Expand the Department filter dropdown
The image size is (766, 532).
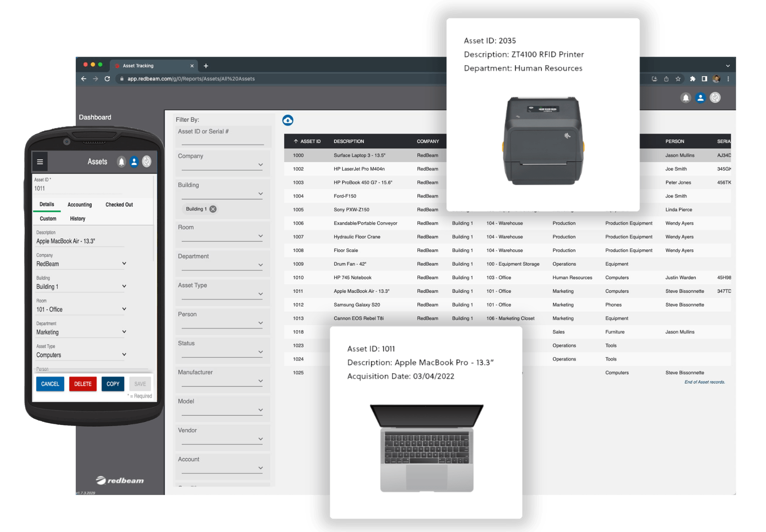(260, 265)
